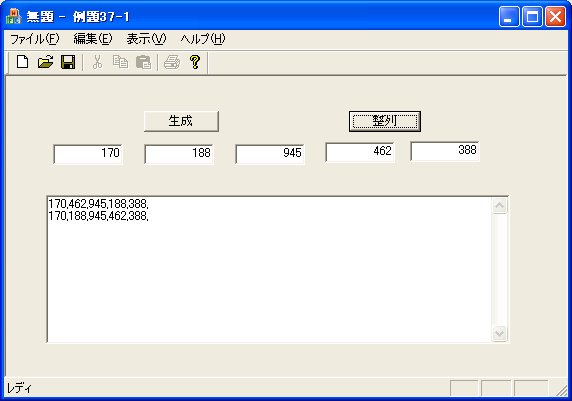Select the input field showing 170
Screen dimensions: 572x401
tap(88, 154)
